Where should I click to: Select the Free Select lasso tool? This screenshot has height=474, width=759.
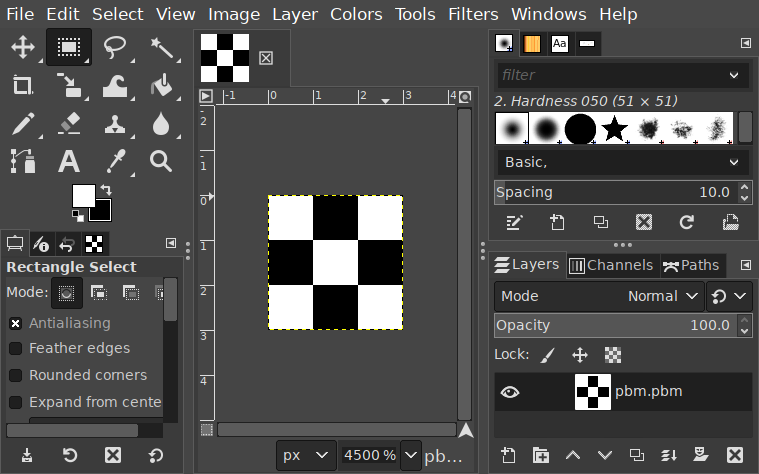tap(115, 47)
